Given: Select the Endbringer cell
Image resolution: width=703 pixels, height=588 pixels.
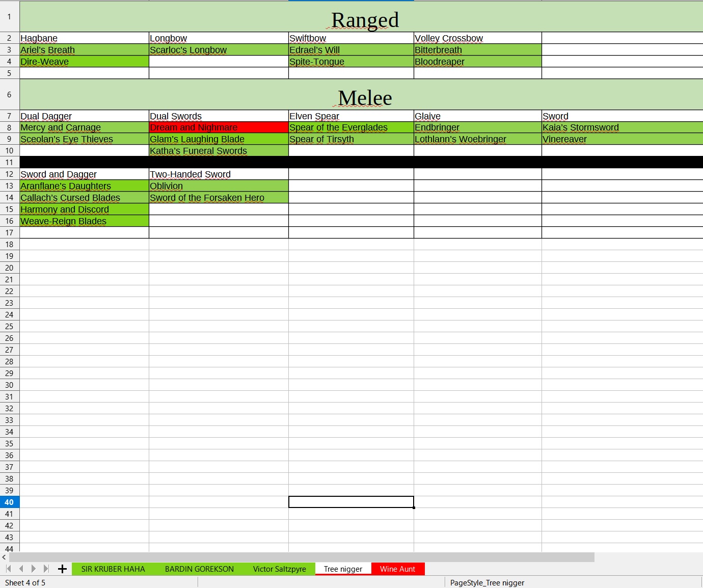Looking at the screenshot, I should [x=478, y=127].
